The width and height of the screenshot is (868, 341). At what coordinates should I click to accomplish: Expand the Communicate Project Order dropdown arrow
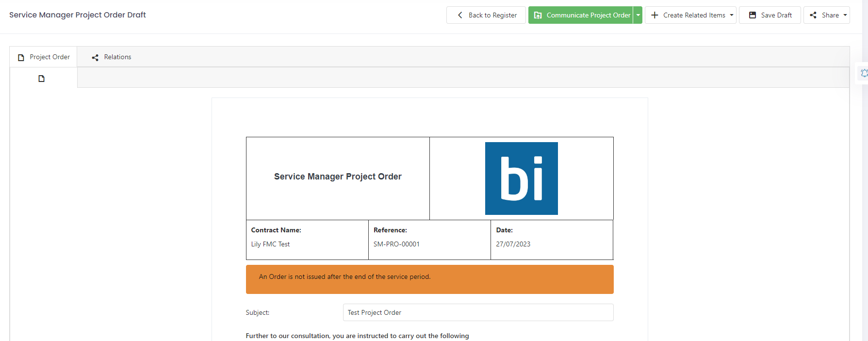638,15
